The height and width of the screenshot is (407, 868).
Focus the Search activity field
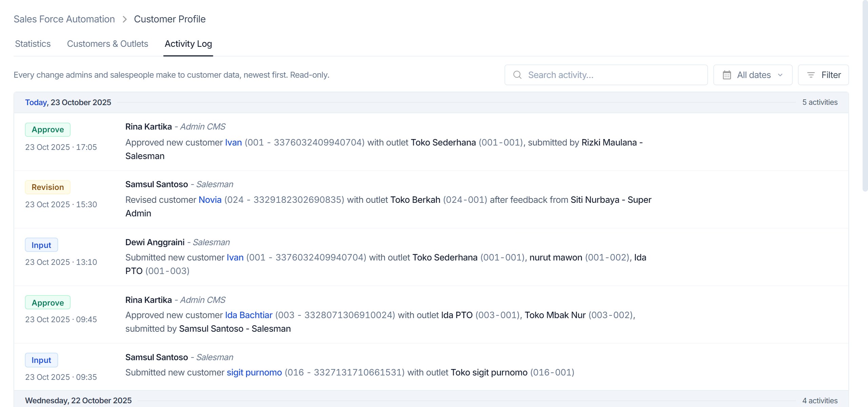click(x=606, y=75)
